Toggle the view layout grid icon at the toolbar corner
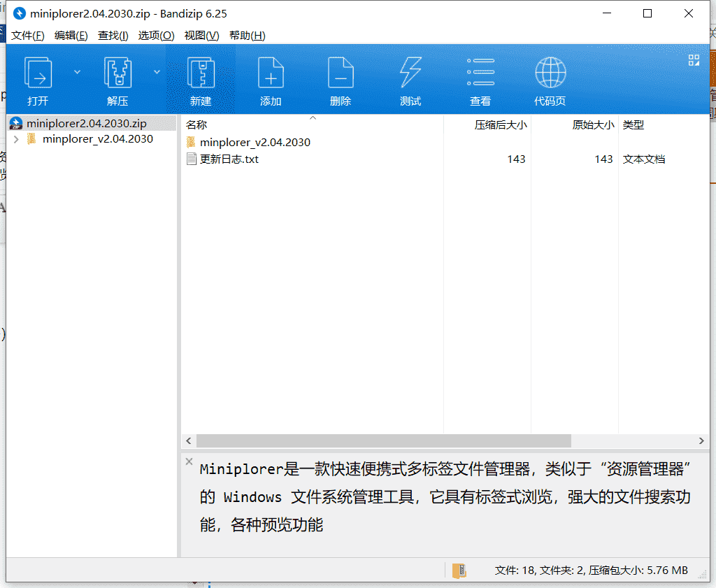The width and height of the screenshot is (716, 588). 694,60
